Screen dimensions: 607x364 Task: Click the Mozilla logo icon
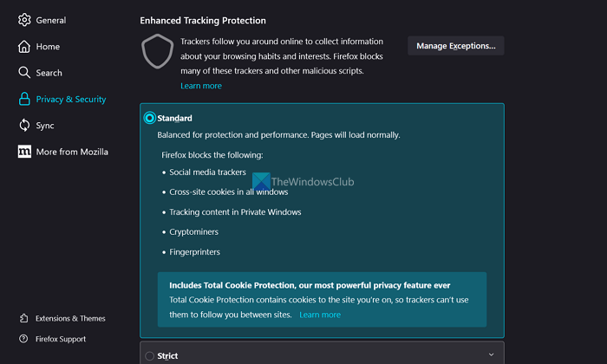pyautogui.click(x=24, y=153)
